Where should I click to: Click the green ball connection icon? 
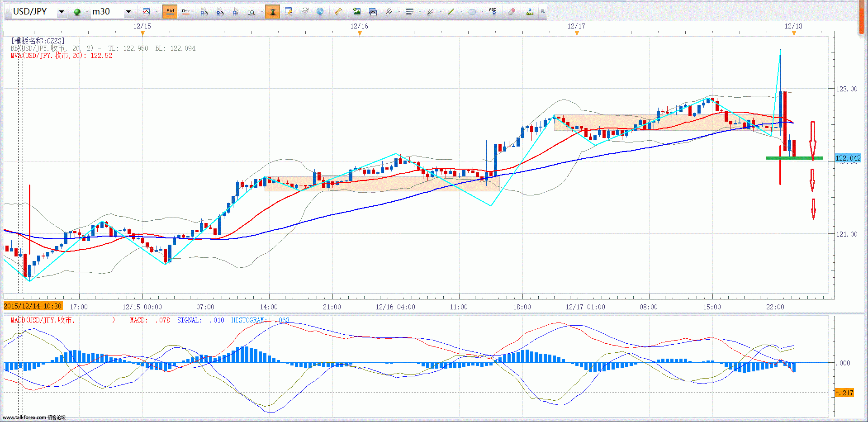tap(77, 12)
